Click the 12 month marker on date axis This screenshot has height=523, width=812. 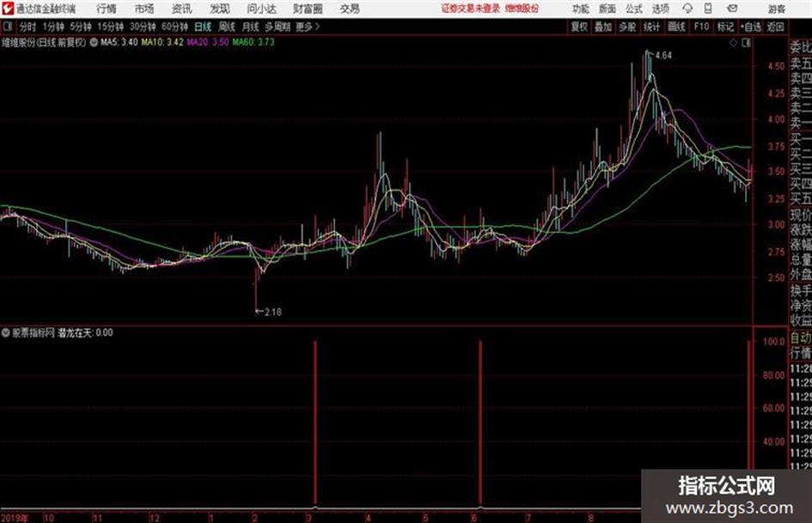[x=155, y=518]
